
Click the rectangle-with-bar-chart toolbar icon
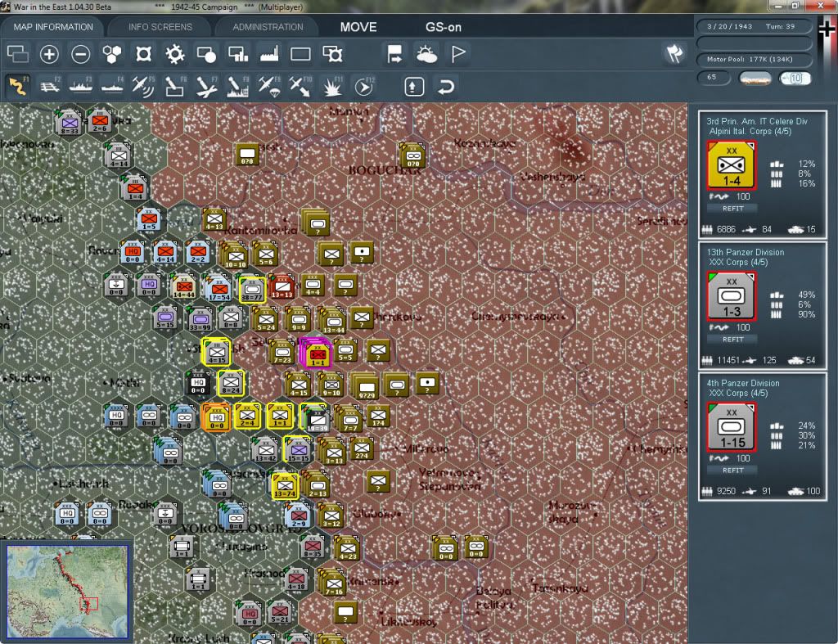(x=238, y=54)
